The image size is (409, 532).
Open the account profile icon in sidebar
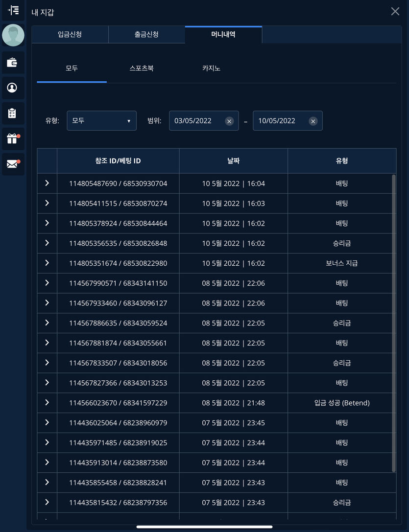tap(12, 88)
